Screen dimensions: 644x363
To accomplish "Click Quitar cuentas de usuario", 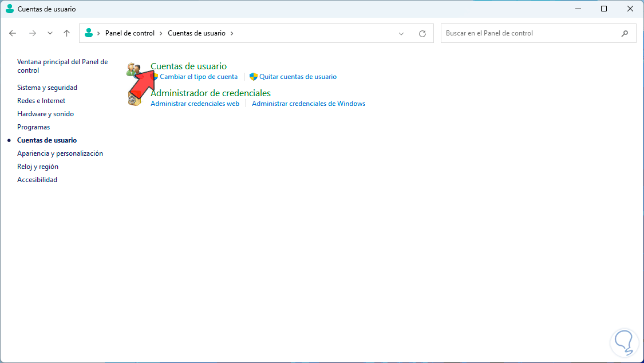I will coord(298,77).
